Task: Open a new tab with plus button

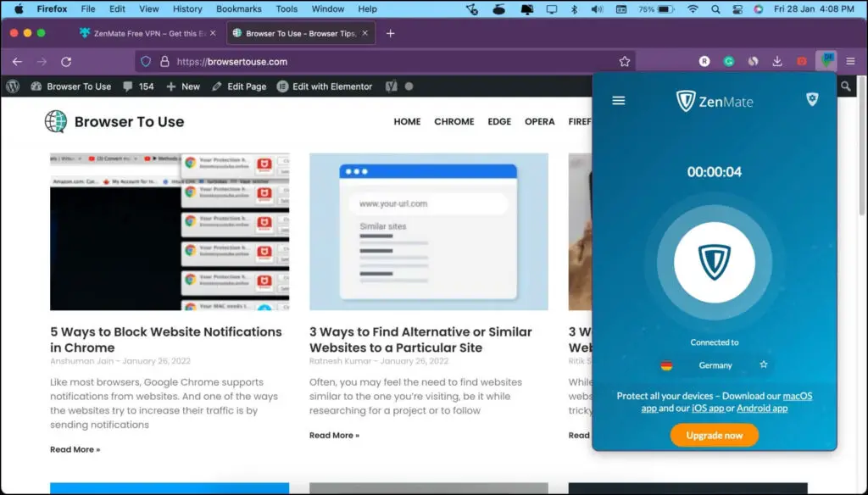Action: click(390, 33)
